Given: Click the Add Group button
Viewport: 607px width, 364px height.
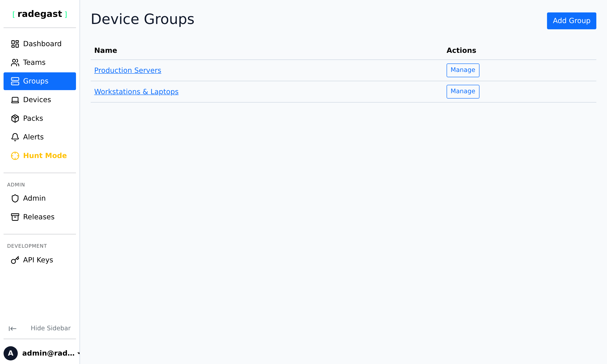Looking at the screenshot, I should [x=571, y=21].
